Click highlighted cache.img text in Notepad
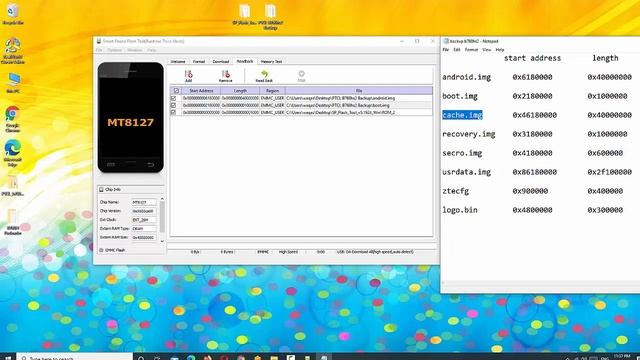Screen dimensions: 640x360 tap(462, 115)
